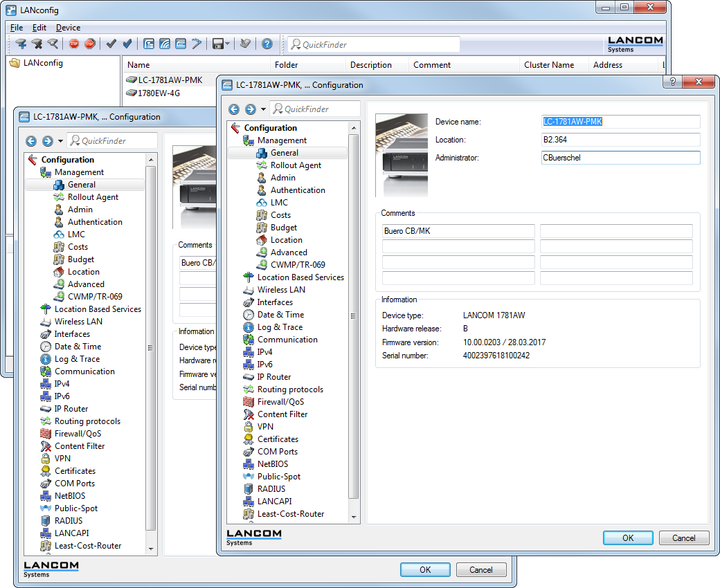Screen dimensions: 720x588
Task: Click the floppy disk save icon in the toolbar
Action: 217,44
